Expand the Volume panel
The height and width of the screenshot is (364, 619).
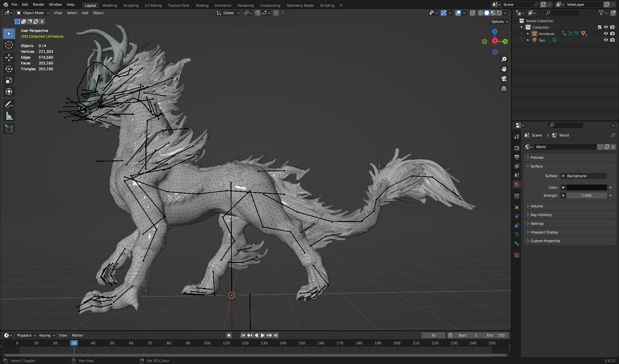click(x=536, y=206)
